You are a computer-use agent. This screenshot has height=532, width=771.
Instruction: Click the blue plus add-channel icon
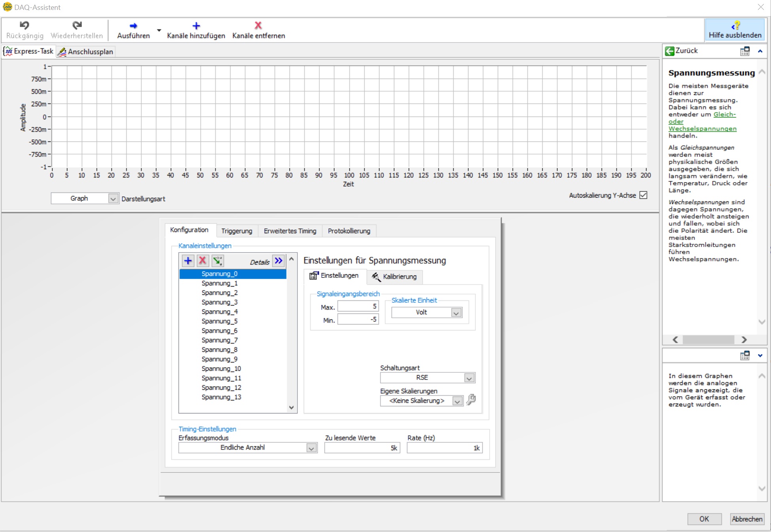tap(188, 261)
